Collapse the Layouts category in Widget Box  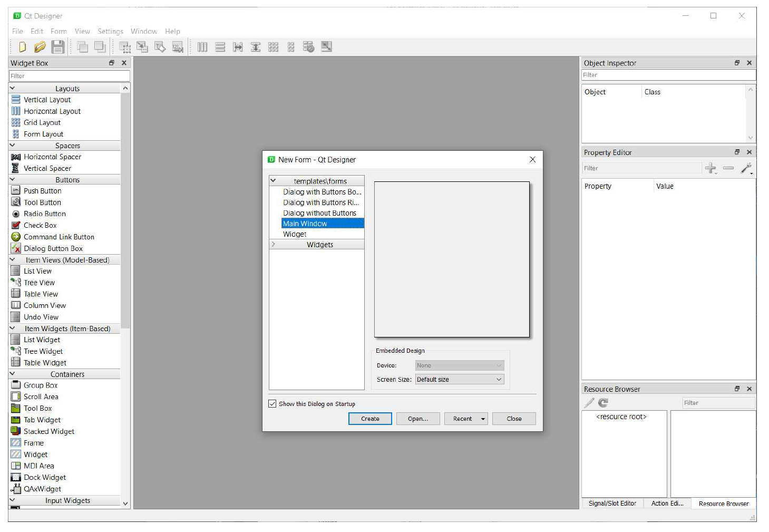point(12,88)
